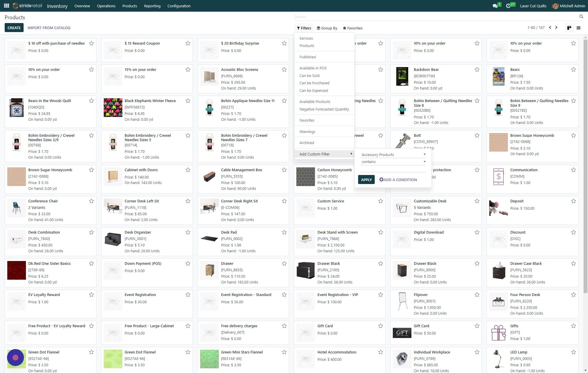
Task: Open Black Elephants Winter Fleece thumbnail
Action: pyautogui.click(x=113, y=108)
